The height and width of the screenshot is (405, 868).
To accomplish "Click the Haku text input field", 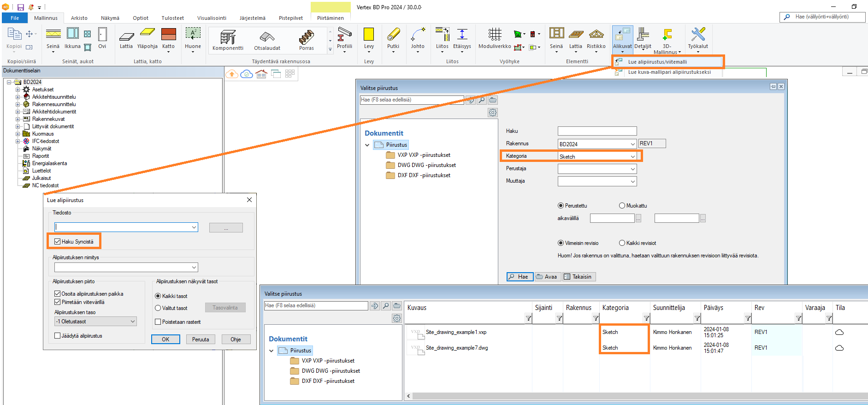I will [597, 131].
